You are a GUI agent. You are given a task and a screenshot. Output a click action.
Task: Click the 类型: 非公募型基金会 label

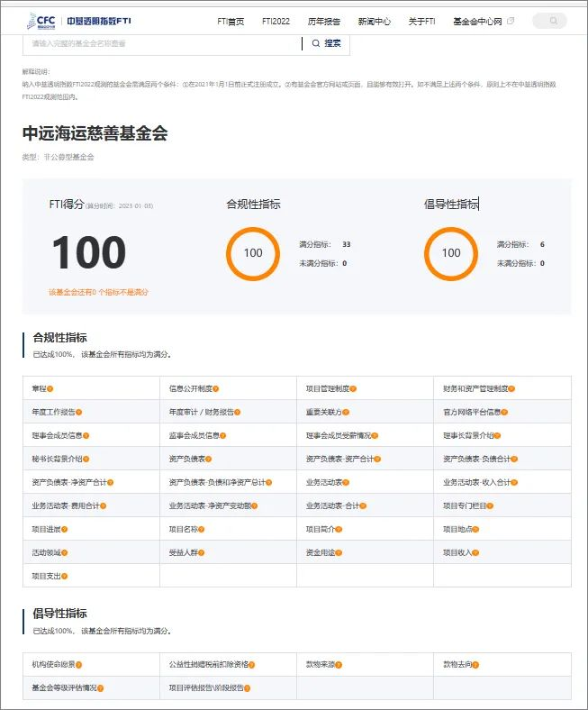(58, 157)
